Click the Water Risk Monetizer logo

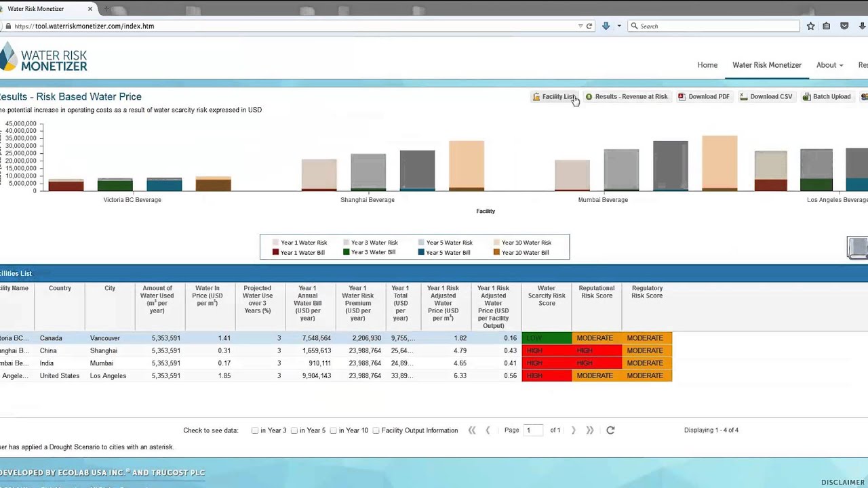point(43,58)
